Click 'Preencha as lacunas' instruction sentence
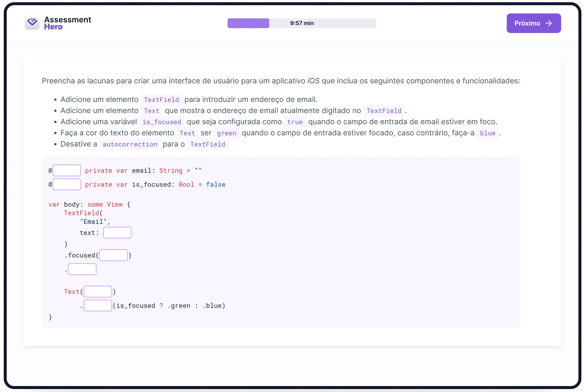 click(281, 81)
